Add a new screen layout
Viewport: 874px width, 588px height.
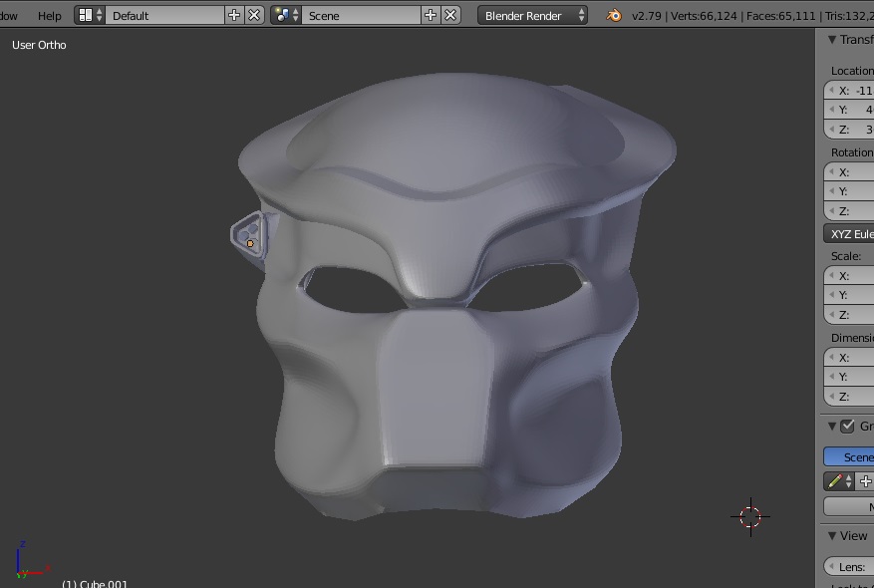[234, 15]
